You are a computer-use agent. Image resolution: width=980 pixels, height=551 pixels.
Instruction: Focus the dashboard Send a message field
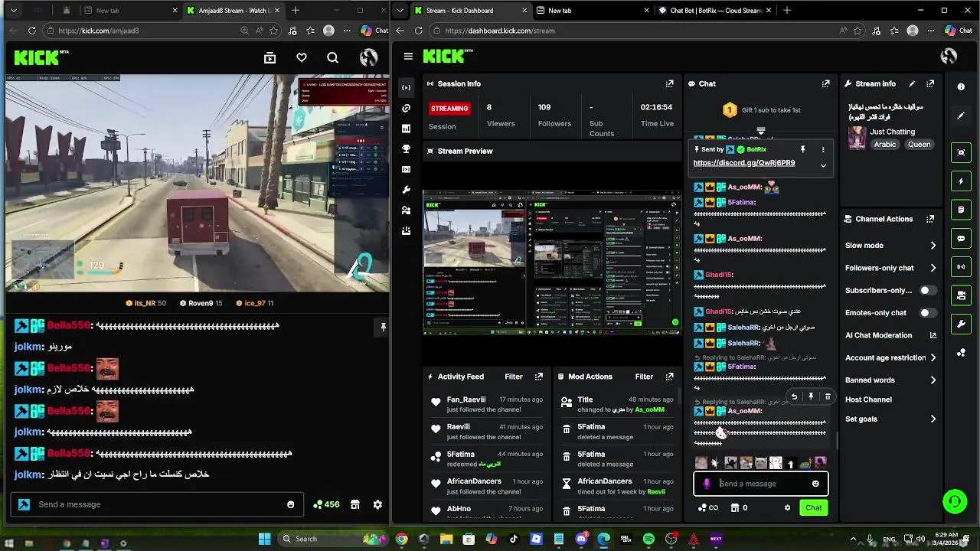[x=761, y=484]
